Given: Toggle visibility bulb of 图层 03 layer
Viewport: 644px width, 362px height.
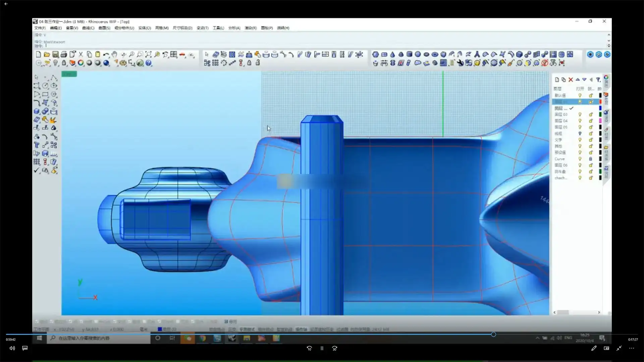Looking at the screenshot, I should pyautogui.click(x=580, y=114).
